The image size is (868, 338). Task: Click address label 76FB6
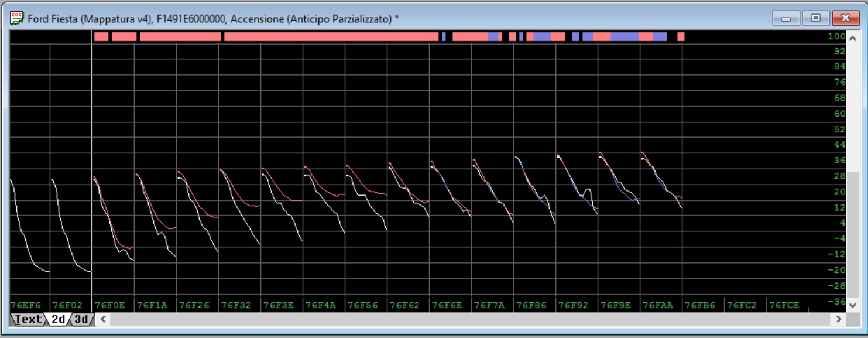pos(700,305)
